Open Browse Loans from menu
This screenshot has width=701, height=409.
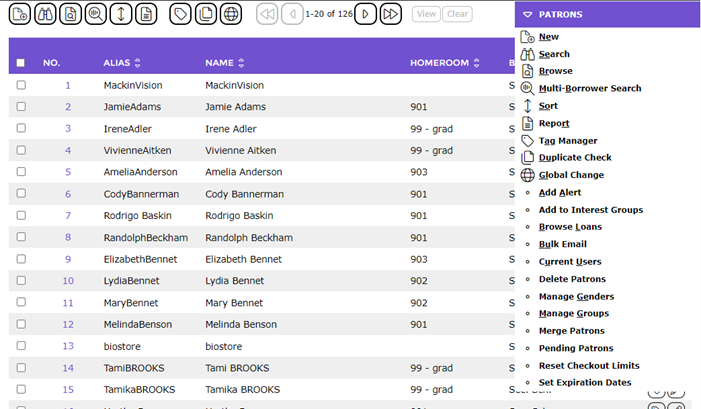(x=570, y=227)
